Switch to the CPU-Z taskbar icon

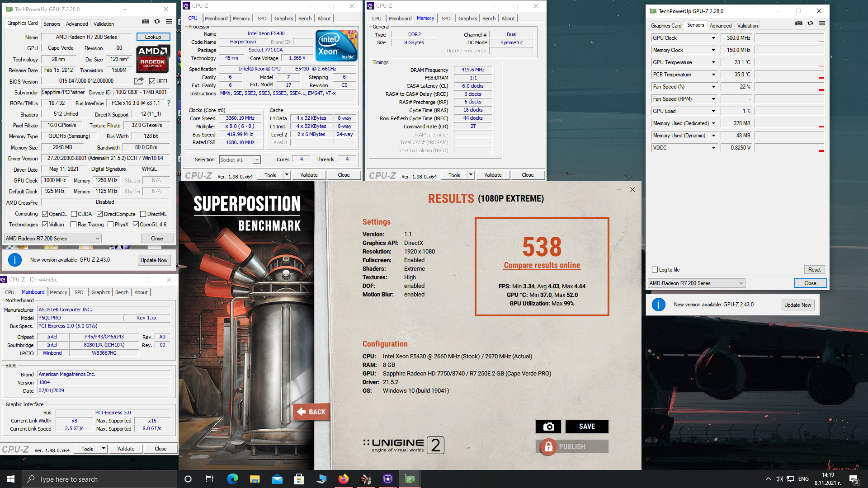point(388,479)
